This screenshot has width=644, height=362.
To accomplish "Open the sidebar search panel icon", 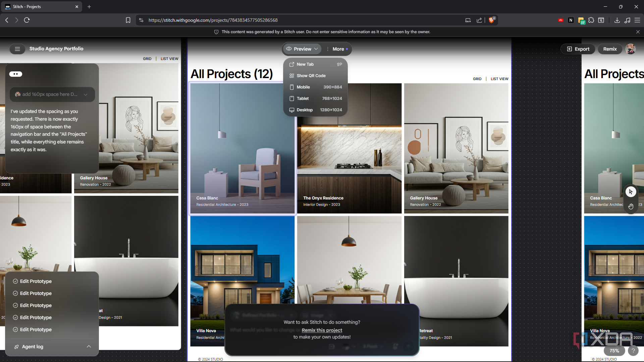I will pos(601,20).
